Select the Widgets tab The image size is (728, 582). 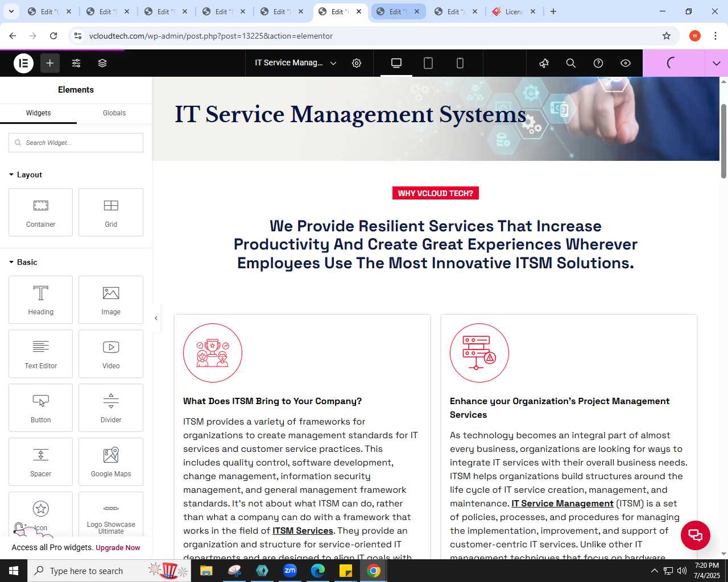(x=38, y=113)
